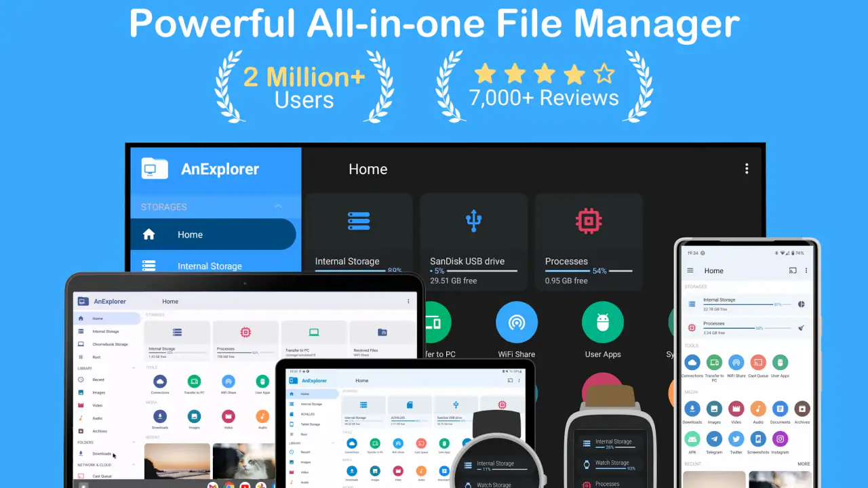Screen dimensions: 868x488
Task: Collapse the NETWORK & CLOUD section on the laptop
Action: coord(133,465)
